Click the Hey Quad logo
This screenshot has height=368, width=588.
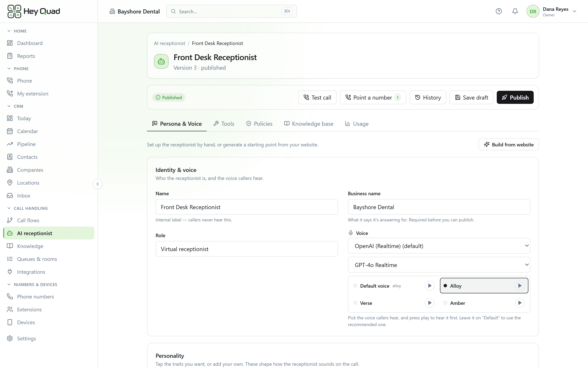(34, 11)
